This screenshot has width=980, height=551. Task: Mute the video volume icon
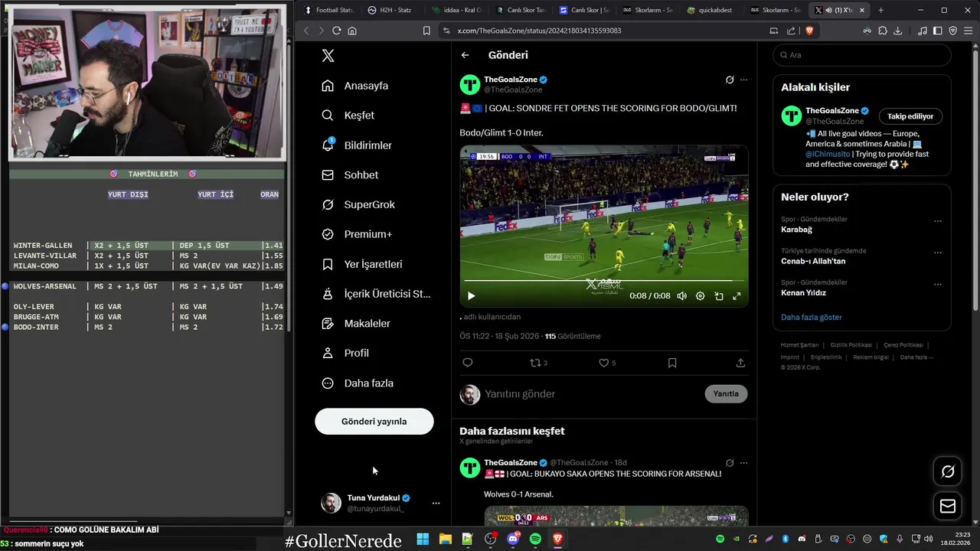click(681, 296)
